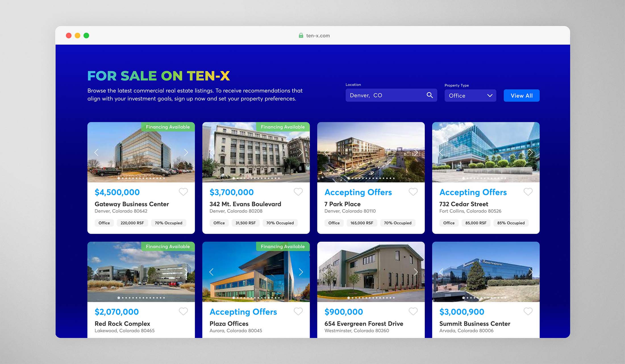The width and height of the screenshot is (625, 364).
Task: Advance Plaza Offices photo carousel right
Action: pos(301,272)
